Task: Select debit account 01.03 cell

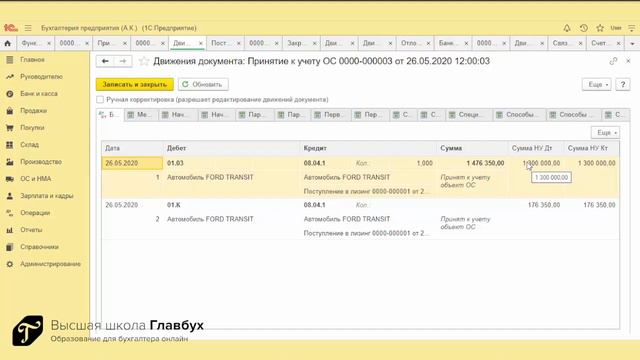Action: [x=175, y=163]
